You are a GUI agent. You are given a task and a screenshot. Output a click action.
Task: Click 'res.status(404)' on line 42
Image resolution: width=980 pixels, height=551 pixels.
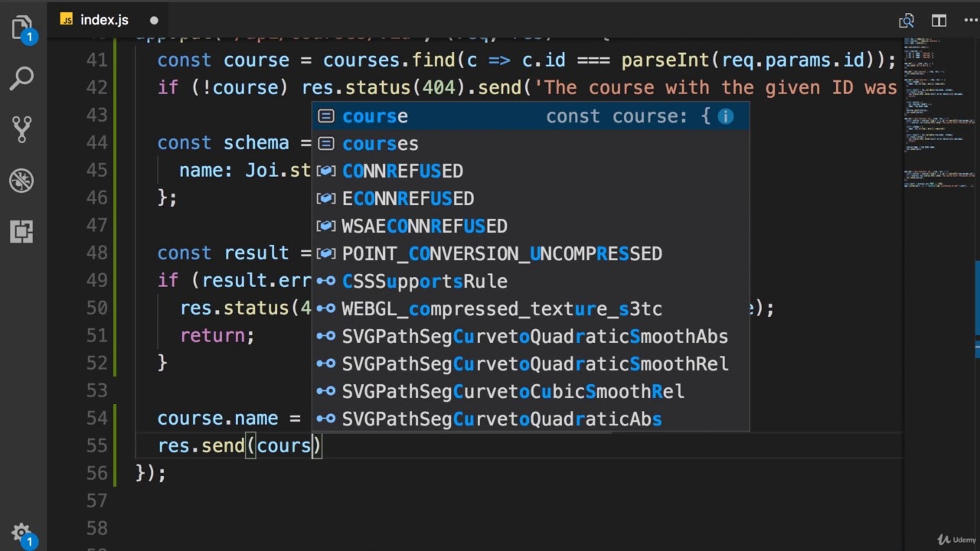point(384,88)
